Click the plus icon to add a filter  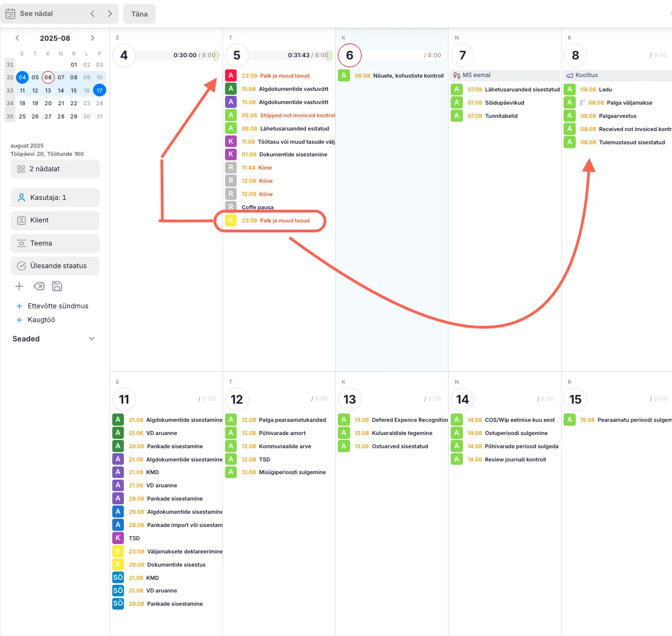(x=19, y=286)
